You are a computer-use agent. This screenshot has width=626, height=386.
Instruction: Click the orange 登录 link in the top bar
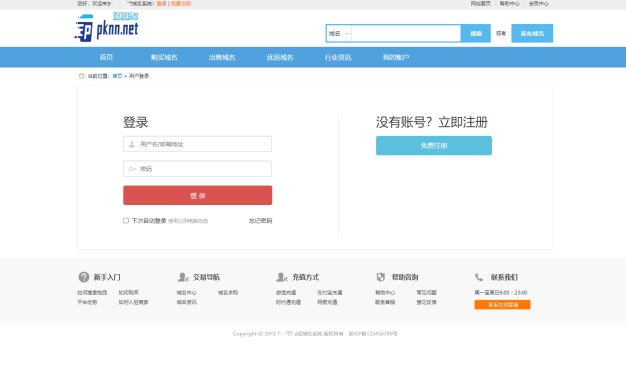[x=162, y=4]
